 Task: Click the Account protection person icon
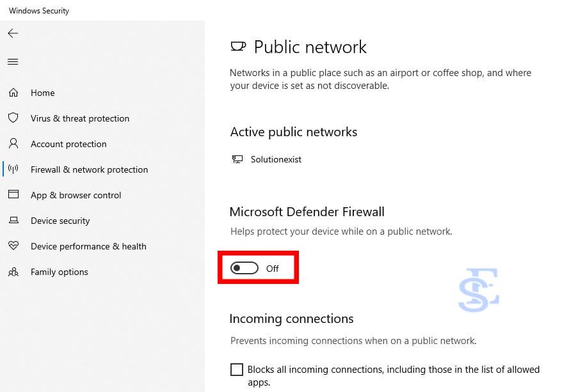tap(13, 144)
